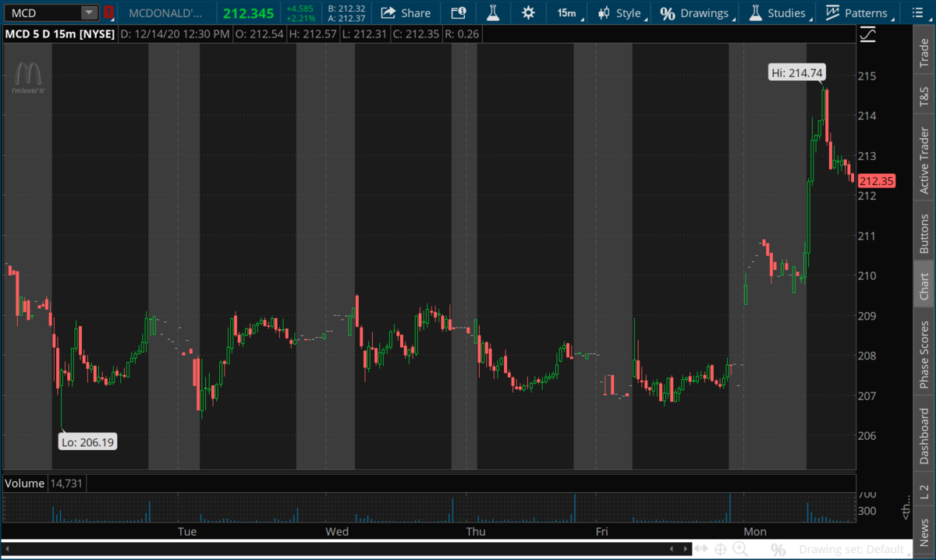Screen dimensions: 936x560
Task: Open the News side tab
Action: 924,530
